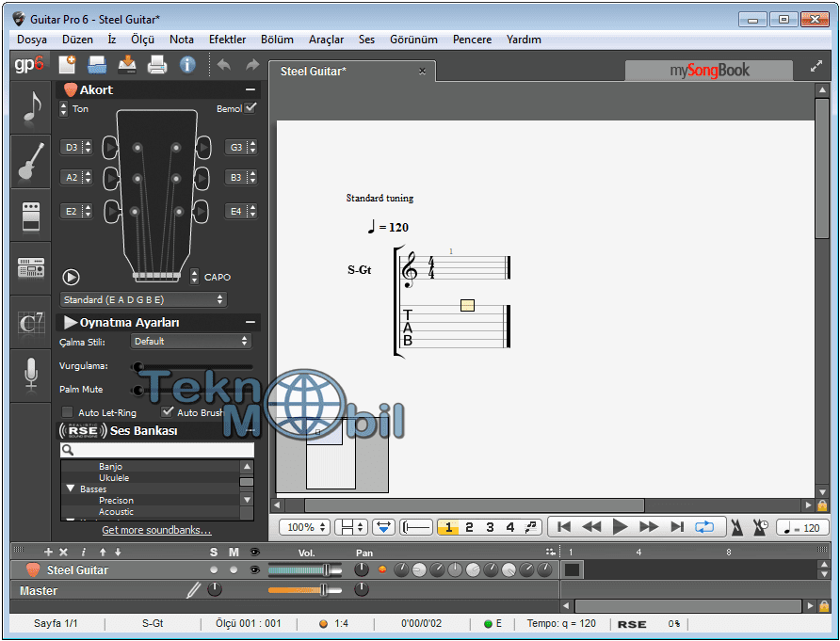
Task: Open the Standard (E A D G B E) tuning dropdown
Action: pyautogui.click(x=143, y=299)
